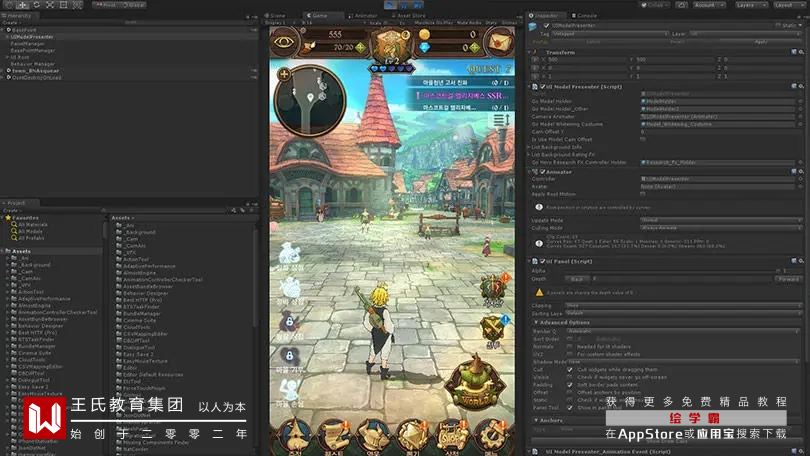The width and height of the screenshot is (810, 456).
Task: Select All Materials search in Favorites
Action: click(33, 225)
